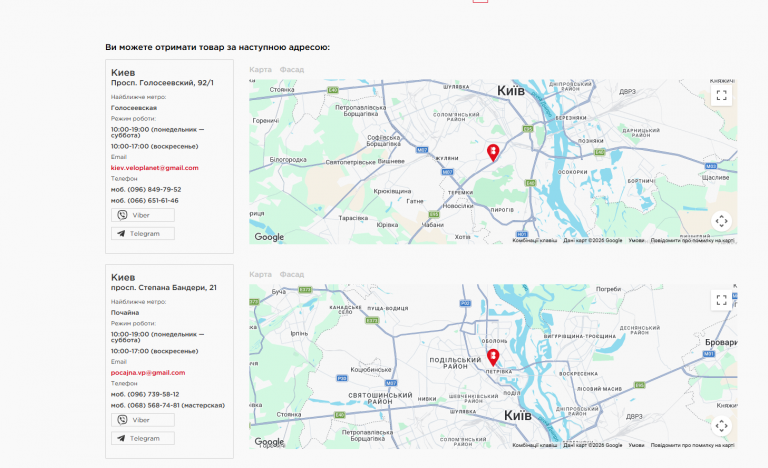Click metro station name Голосеевская
Image resolution: width=768 pixels, height=468 pixels.
tap(134, 108)
